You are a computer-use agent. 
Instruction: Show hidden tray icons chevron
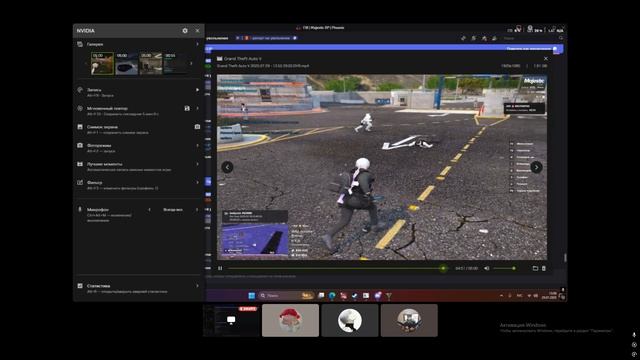pos(501,296)
